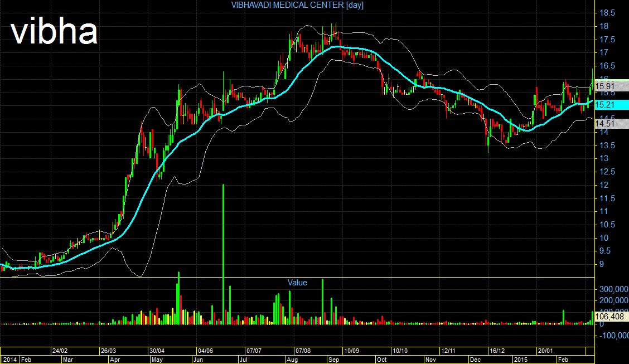
Task: Click the -100,000 volume axis label
Action: point(613,335)
